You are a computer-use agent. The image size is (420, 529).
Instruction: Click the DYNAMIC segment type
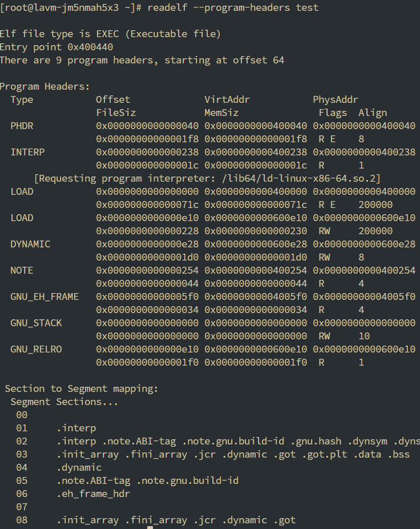[x=30, y=244]
